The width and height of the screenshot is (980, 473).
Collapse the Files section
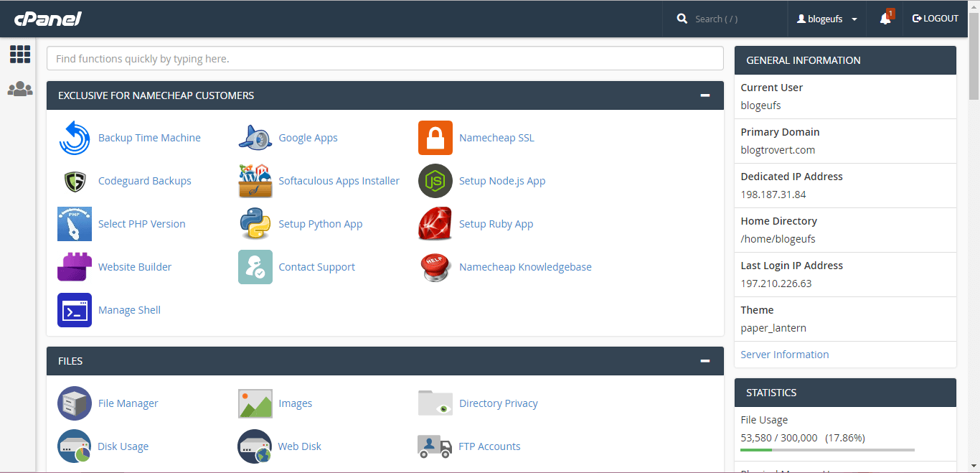(x=705, y=361)
